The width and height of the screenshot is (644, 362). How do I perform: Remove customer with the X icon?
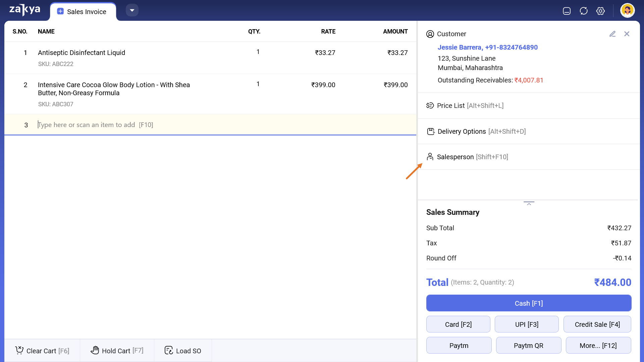tap(627, 34)
